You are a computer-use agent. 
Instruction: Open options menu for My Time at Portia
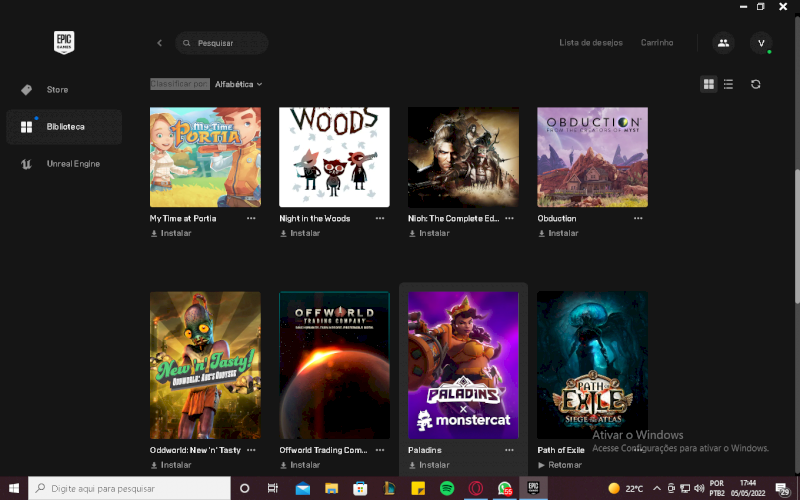[x=251, y=218]
